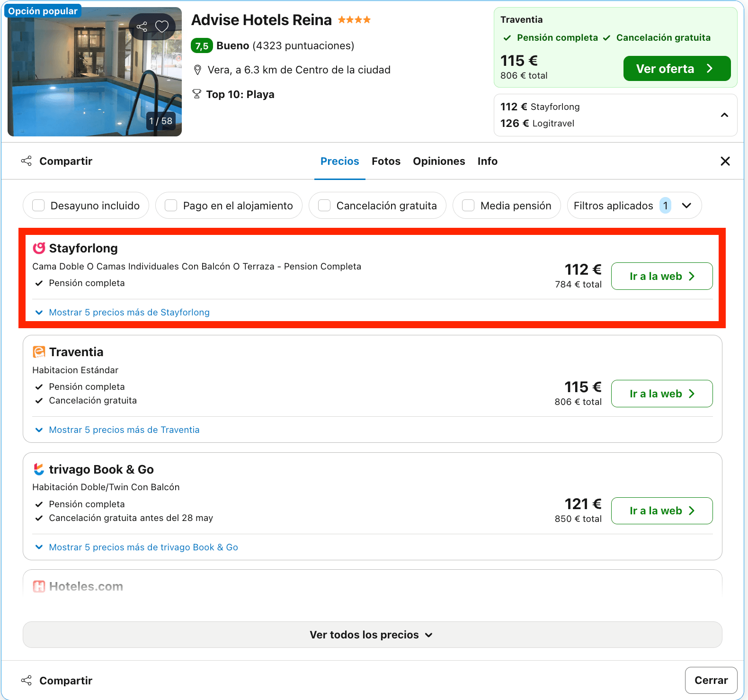748x700 pixels.
Task: Click the Stayforlong logo icon
Action: (39, 248)
